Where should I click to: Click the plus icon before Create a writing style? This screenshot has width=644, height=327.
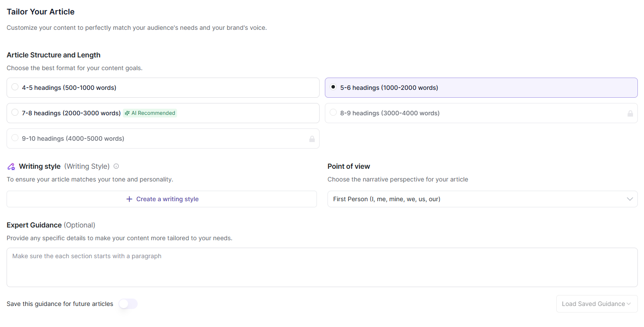coord(129,199)
